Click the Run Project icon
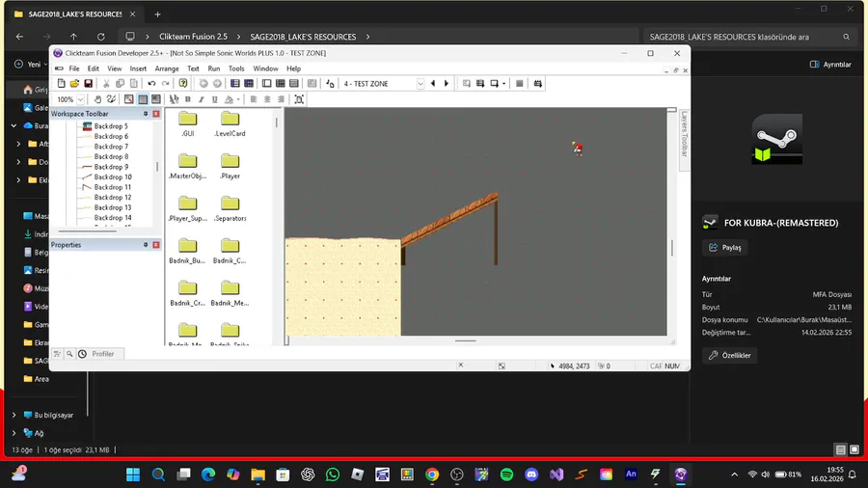Image resolution: width=868 pixels, height=488 pixels. pos(467,84)
